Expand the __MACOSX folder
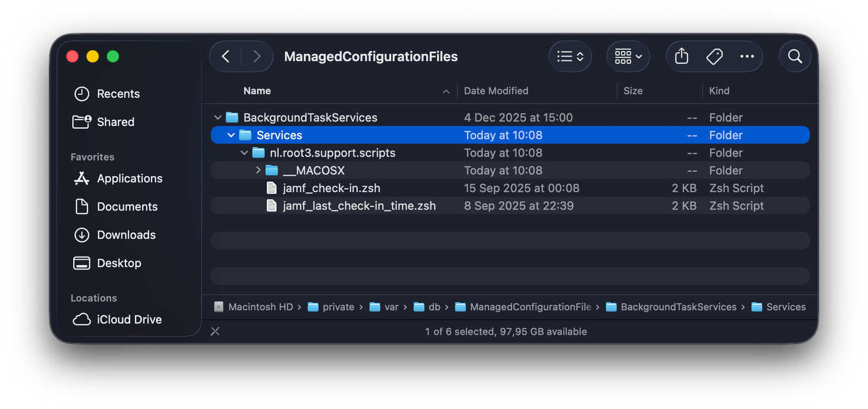Image resolution: width=868 pixels, height=409 pixels. point(258,170)
